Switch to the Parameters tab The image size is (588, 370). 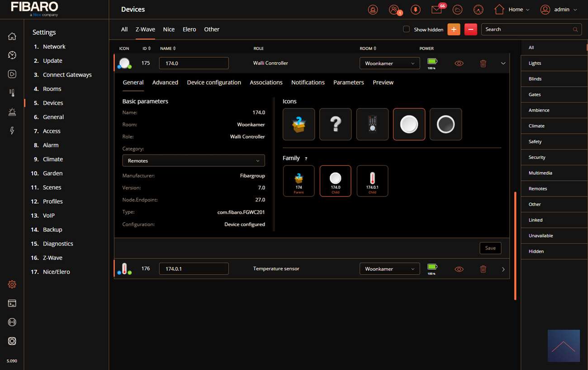tap(348, 82)
